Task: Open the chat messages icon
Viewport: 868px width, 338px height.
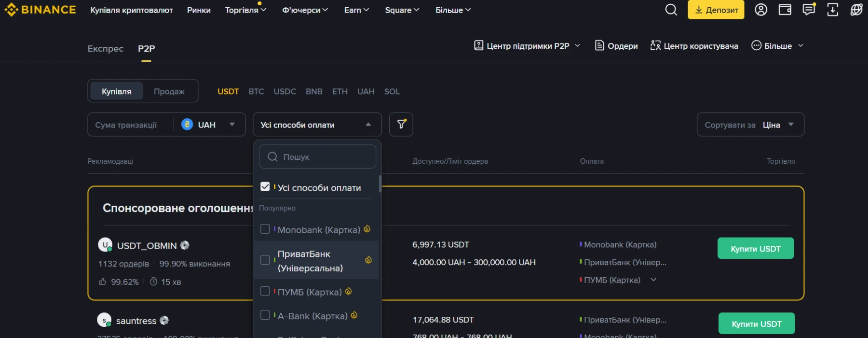Action: click(x=809, y=10)
